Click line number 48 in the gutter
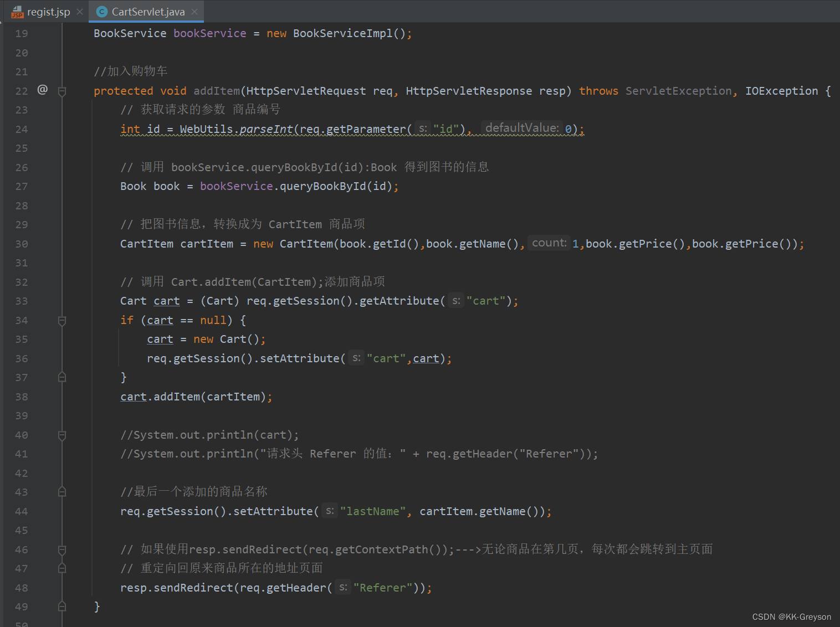This screenshot has width=840, height=627. click(x=22, y=588)
